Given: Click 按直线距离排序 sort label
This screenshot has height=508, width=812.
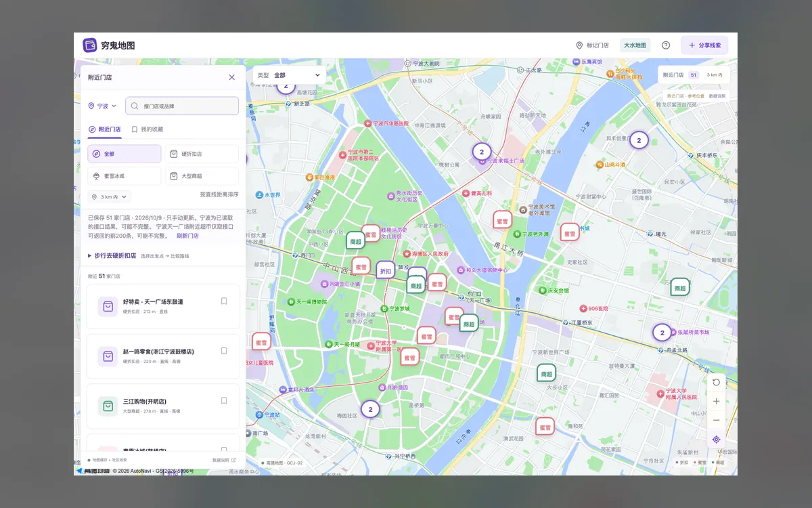Looking at the screenshot, I should 219,194.
